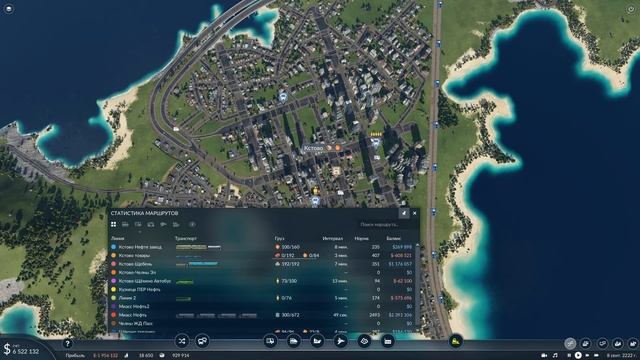This screenshot has width=640, height=360.
Task: Select the line Кстово Челны Эл
Action: point(138,272)
